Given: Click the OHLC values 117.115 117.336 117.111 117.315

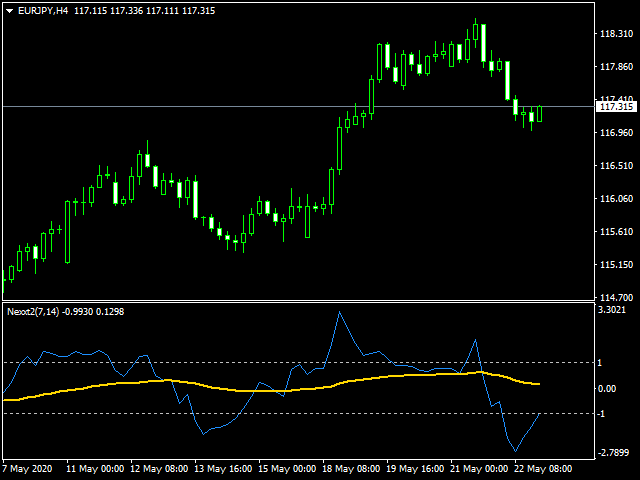Looking at the screenshot, I should (x=144, y=11).
